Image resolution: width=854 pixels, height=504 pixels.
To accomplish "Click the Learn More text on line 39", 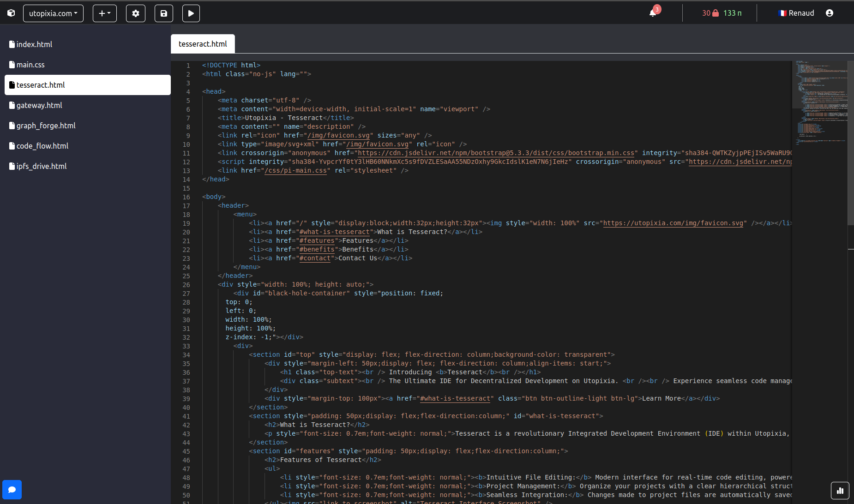I will [662, 398].
